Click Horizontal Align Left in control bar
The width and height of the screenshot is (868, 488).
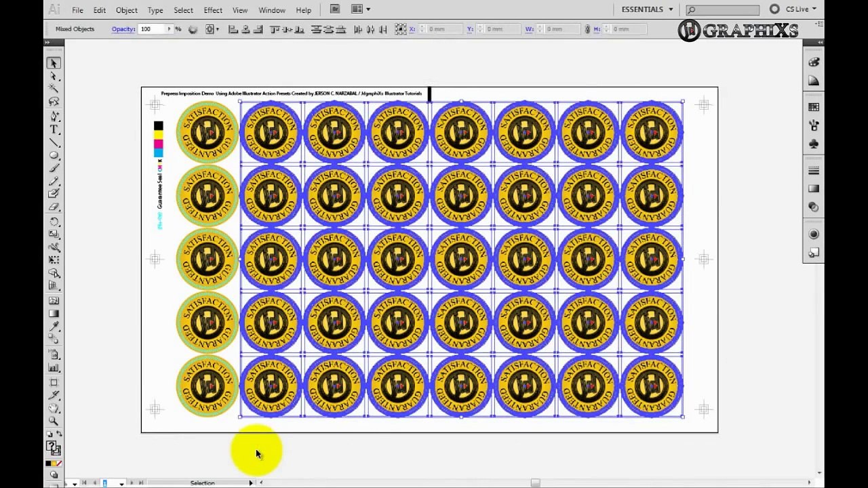(233, 29)
